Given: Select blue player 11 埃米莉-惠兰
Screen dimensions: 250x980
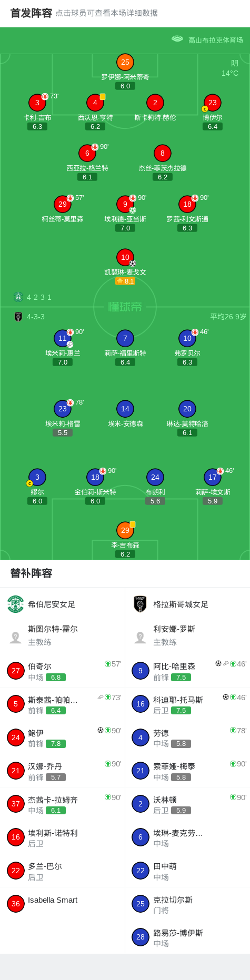Looking at the screenshot, I should pyautogui.click(x=63, y=338).
